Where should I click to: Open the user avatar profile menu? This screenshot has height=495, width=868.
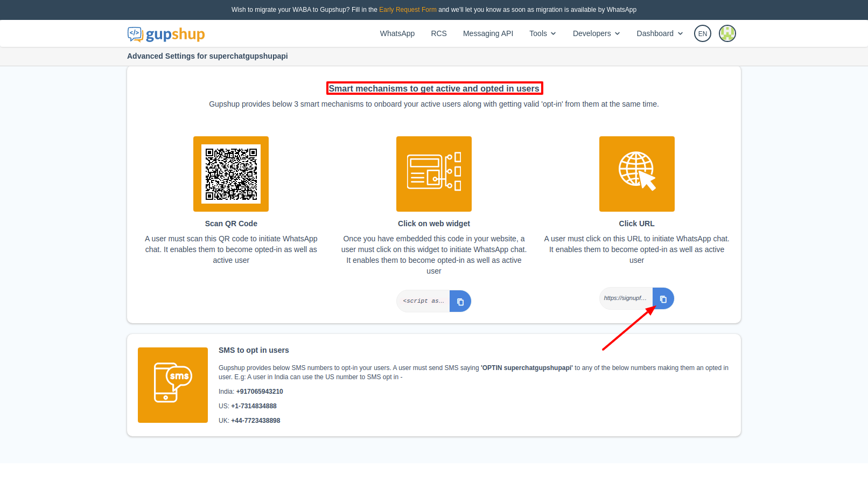click(x=727, y=33)
